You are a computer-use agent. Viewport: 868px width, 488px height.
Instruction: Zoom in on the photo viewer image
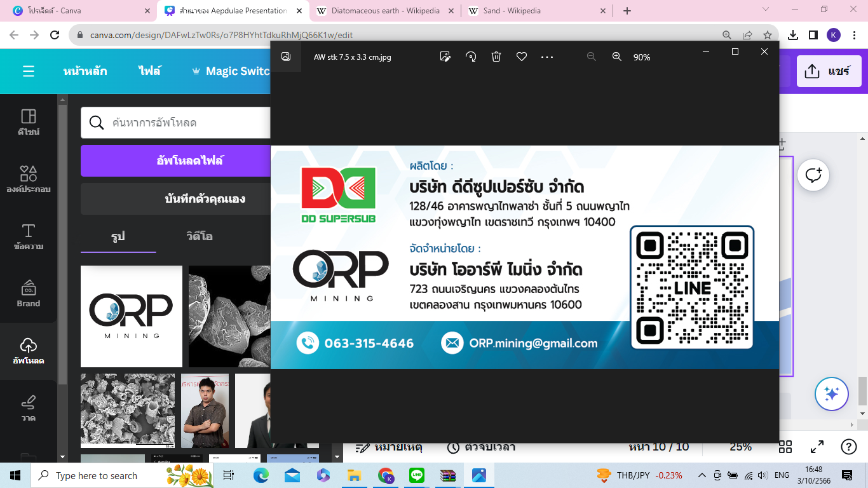tap(616, 57)
